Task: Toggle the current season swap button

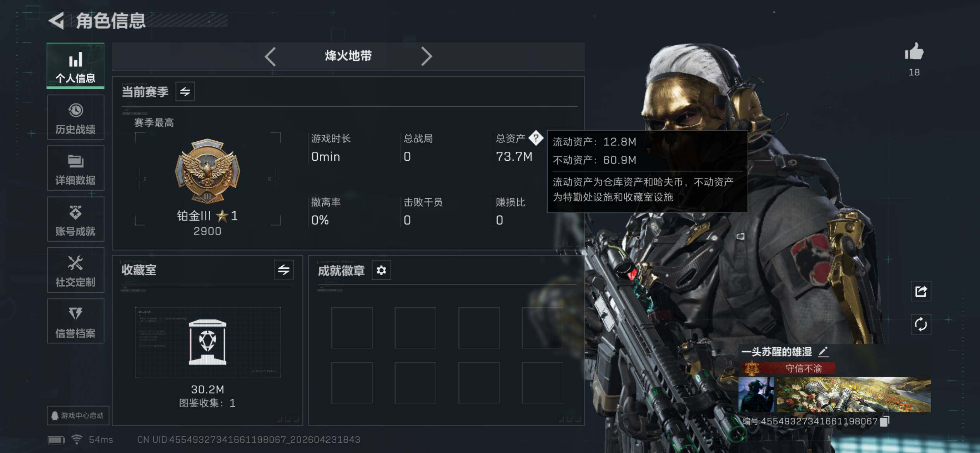Action: (185, 92)
